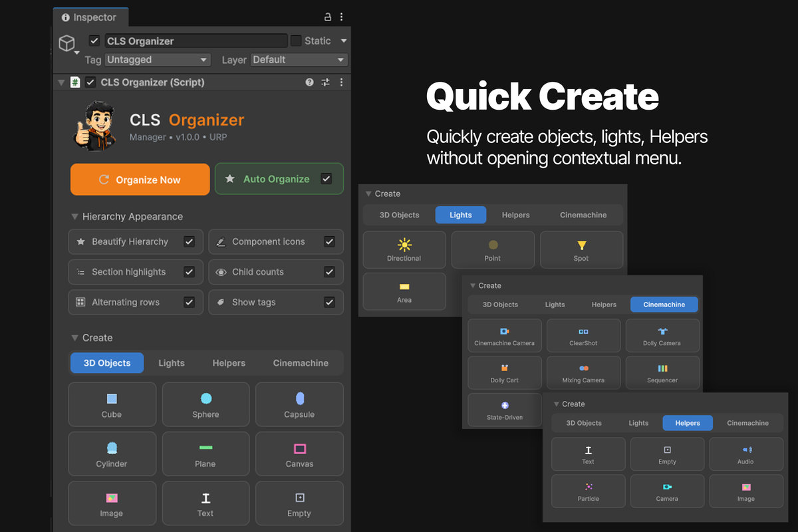Create a Directional light

(404, 249)
